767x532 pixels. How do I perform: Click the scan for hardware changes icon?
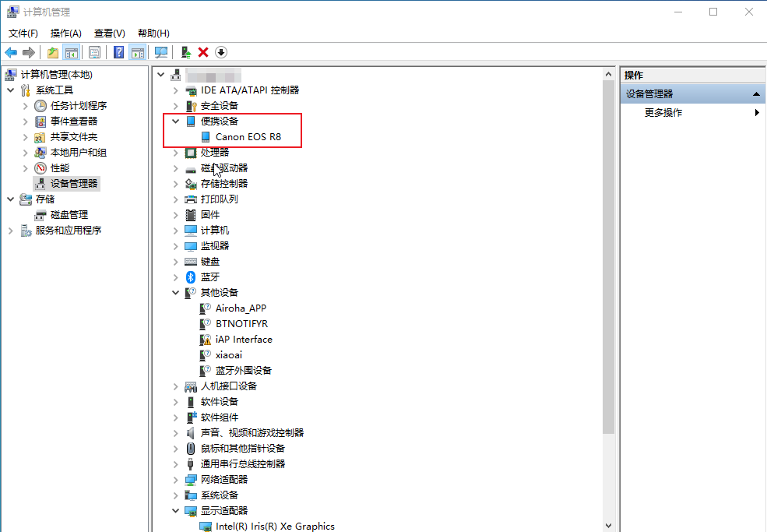tap(161, 52)
